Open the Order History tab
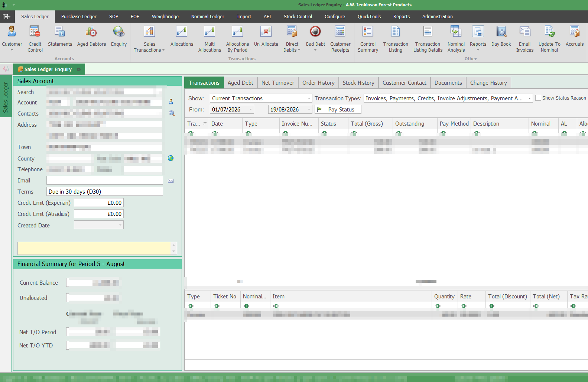 pos(318,83)
